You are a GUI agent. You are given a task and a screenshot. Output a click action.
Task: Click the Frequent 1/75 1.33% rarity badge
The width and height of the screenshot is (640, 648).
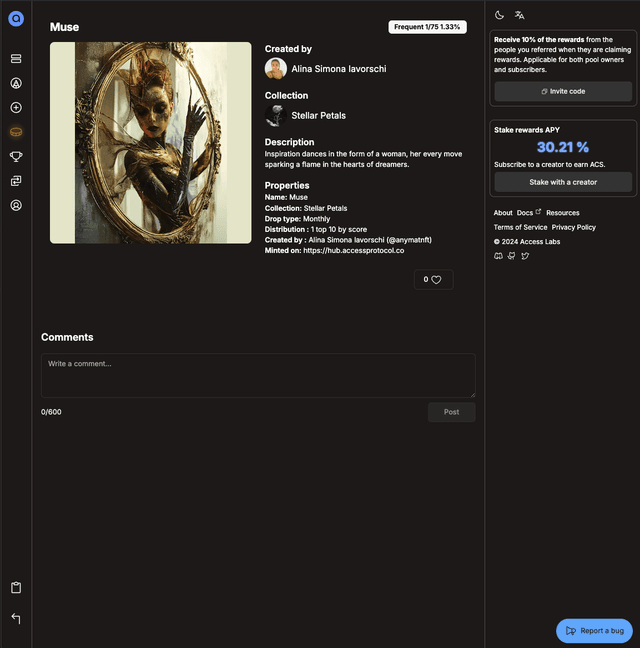pyautogui.click(x=427, y=27)
